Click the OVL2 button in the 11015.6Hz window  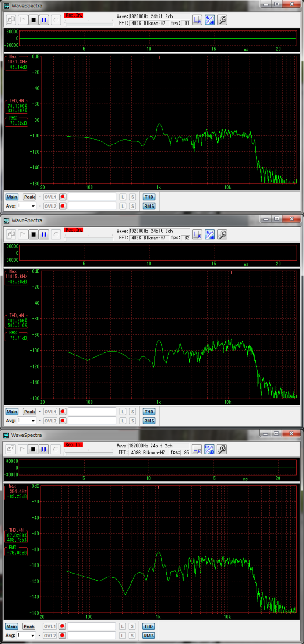tap(50, 421)
